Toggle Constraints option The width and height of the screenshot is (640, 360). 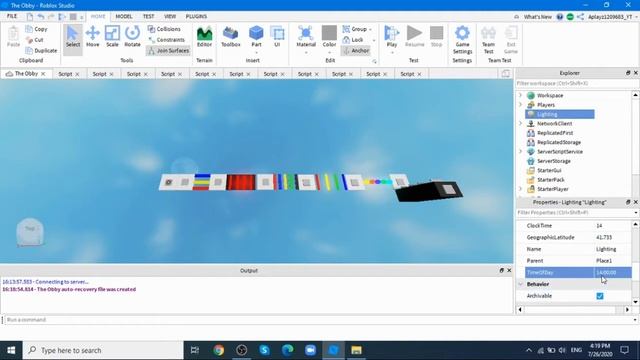(167, 40)
